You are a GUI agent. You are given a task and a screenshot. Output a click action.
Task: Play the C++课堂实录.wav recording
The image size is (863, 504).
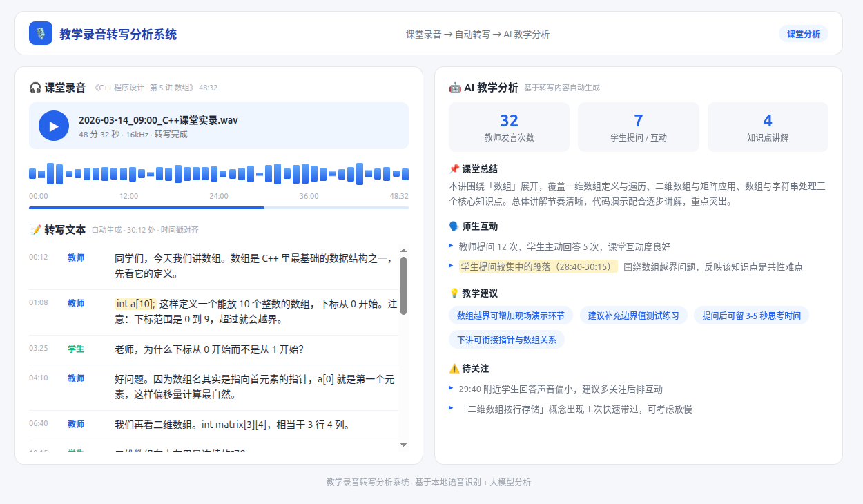(54, 126)
